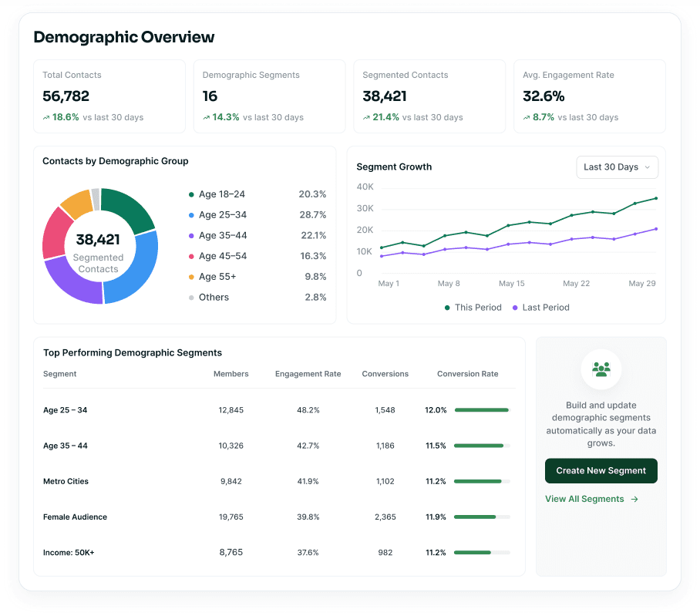The width and height of the screenshot is (700, 616).
Task: Click the Age 35 – 44 conversion rate bar
Action: (x=482, y=446)
